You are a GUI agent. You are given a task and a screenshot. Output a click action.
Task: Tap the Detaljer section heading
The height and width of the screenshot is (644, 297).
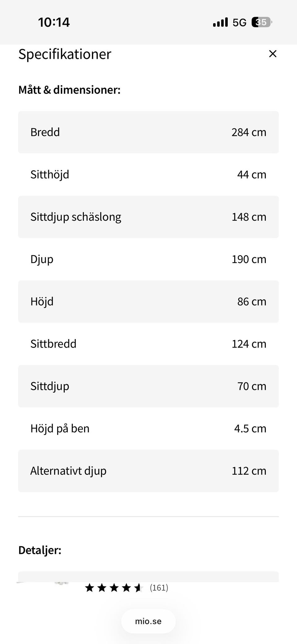click(40, 550)
